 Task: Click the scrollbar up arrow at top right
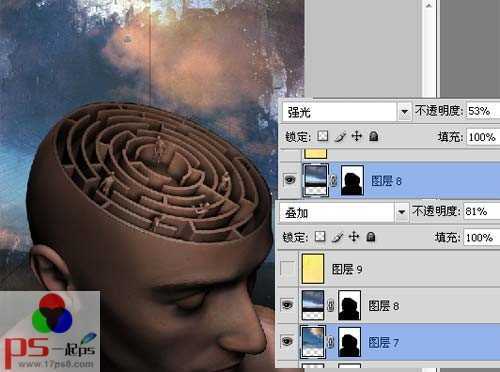[429, 5]
